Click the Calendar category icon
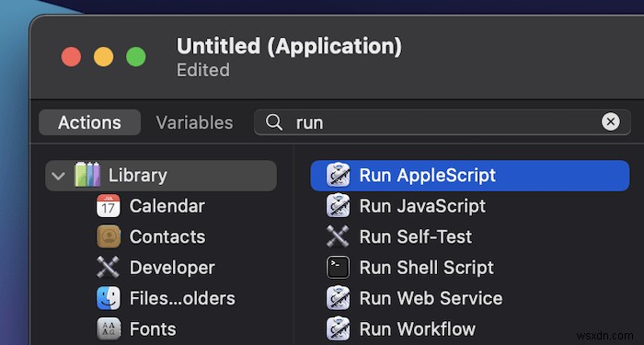The image size is (644, 345). coord(109,206)
